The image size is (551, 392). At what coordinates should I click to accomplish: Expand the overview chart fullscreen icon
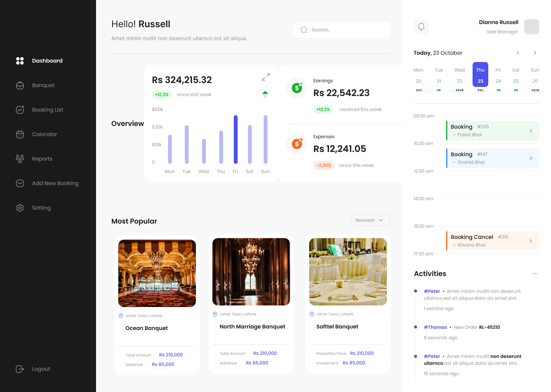point(266,77)
